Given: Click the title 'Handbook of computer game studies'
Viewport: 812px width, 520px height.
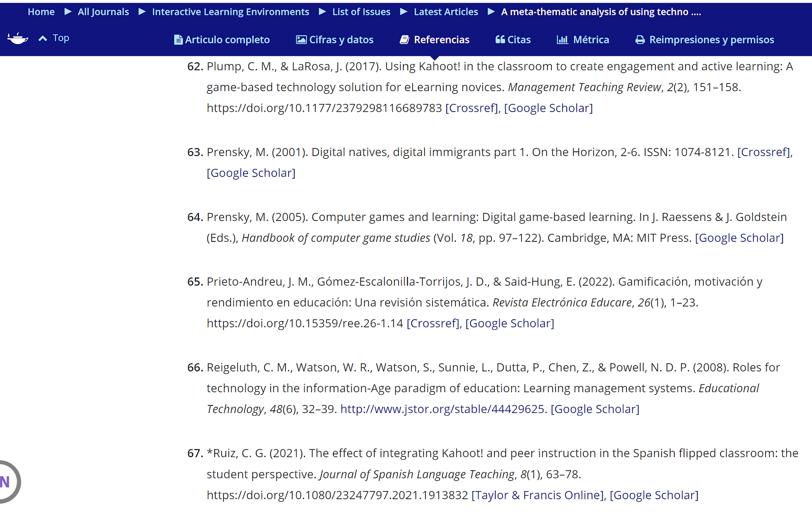Looking at the screenshot, I should coord(336,238).
